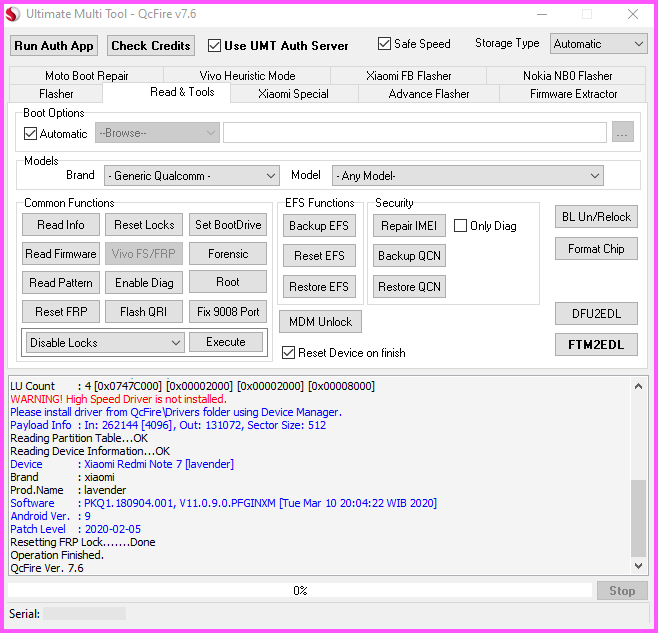658x633 pixels.
Task: Switch to Vivo Heuristic Mode tab
Action: 247,76
